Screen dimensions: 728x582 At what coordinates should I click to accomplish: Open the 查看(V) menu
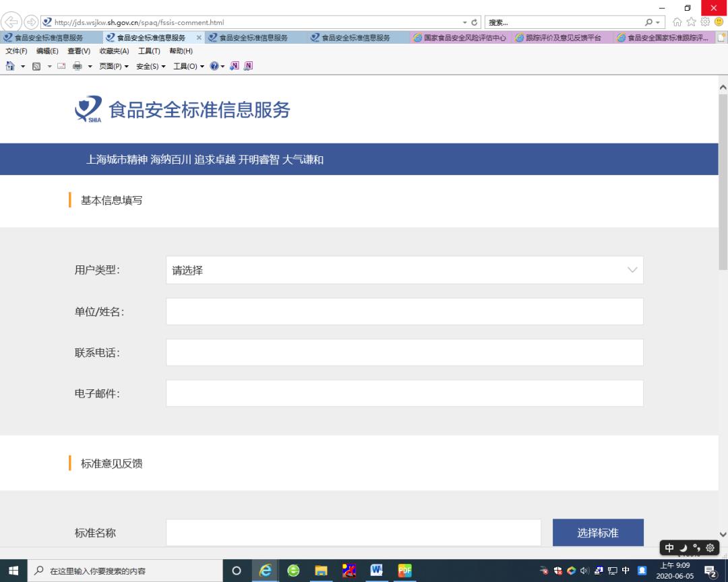(x=79, y=51)
